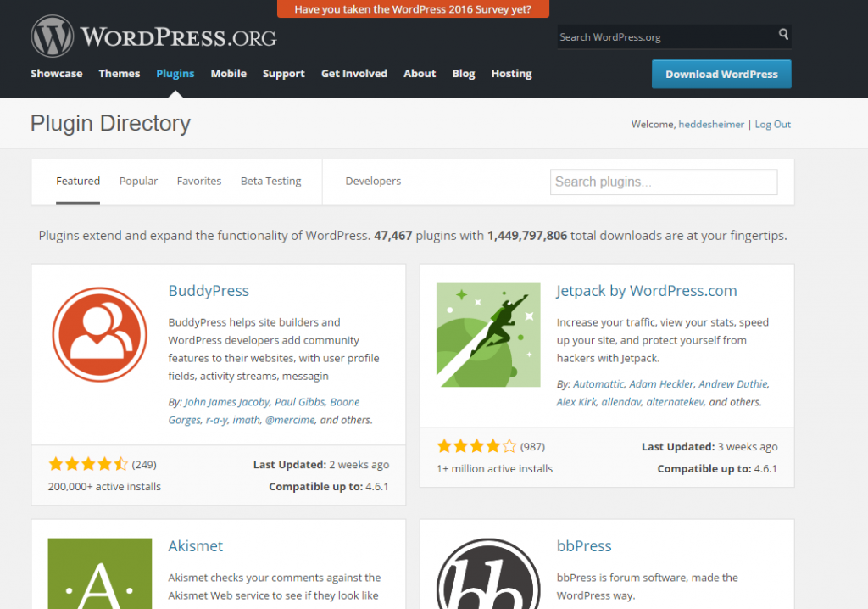This screenshot has width=868, height=609.
Task: Open author Andrew Duthie link
Action: pos(733,384)
